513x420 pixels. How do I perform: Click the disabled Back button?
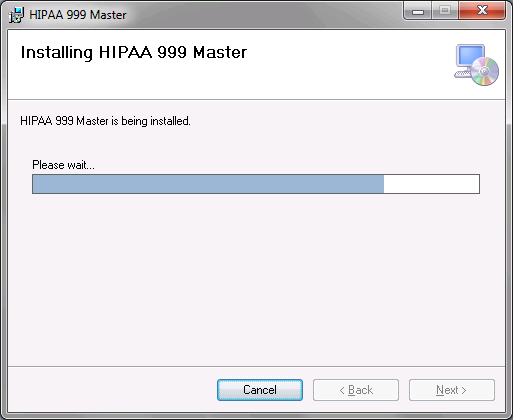(x=356, y=390)
